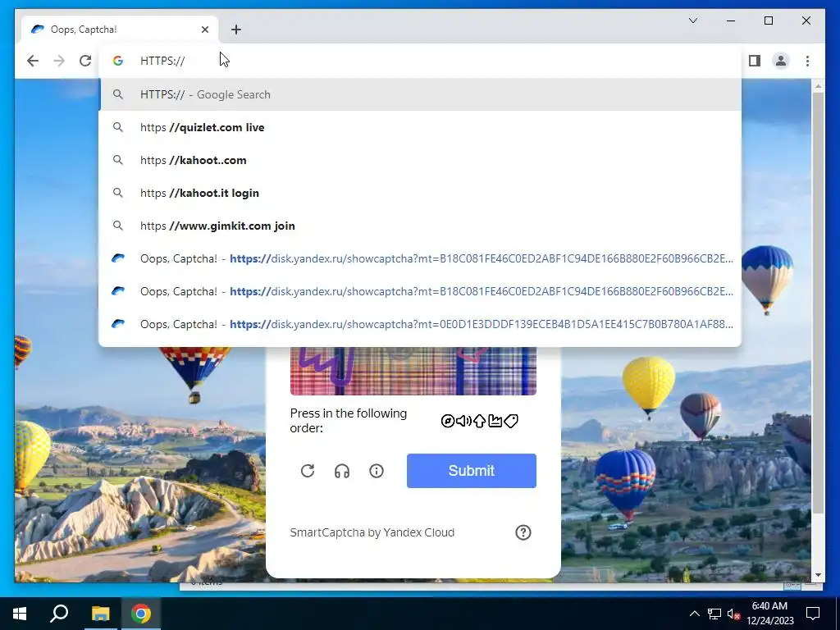This screenshot has height=630, width=840.
Task: Open the tab search chevron
Action: pos(692,21)
